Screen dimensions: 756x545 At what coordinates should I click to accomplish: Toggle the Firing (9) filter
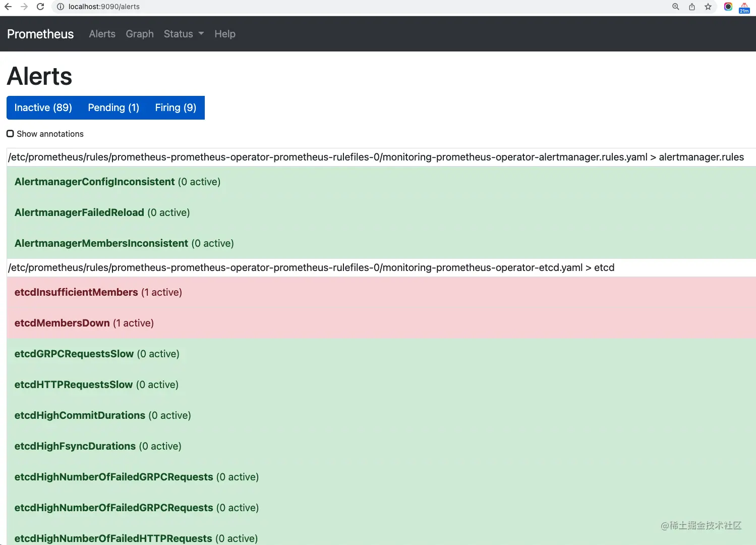click(x=176, y=107)
